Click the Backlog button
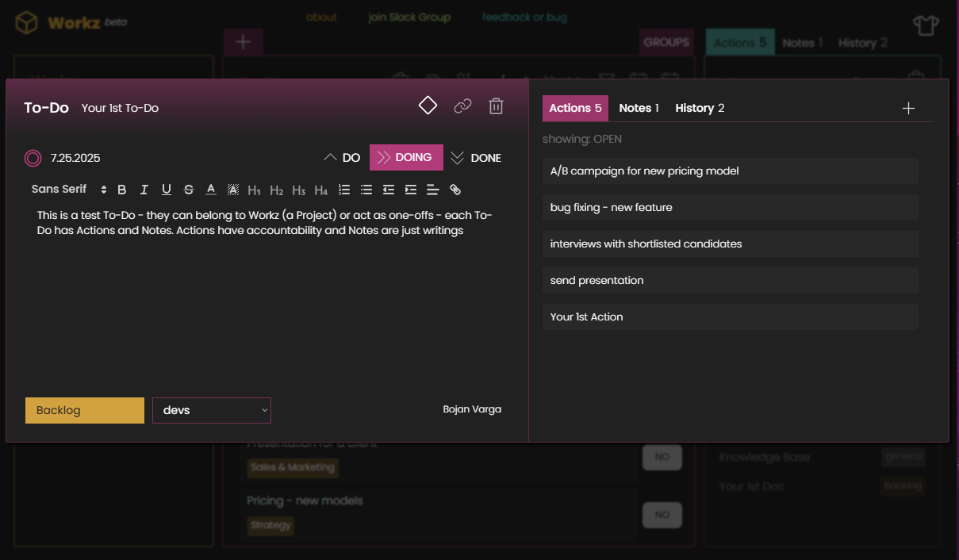This screenshot has height=560, width=959. click(x=84, y=410)
